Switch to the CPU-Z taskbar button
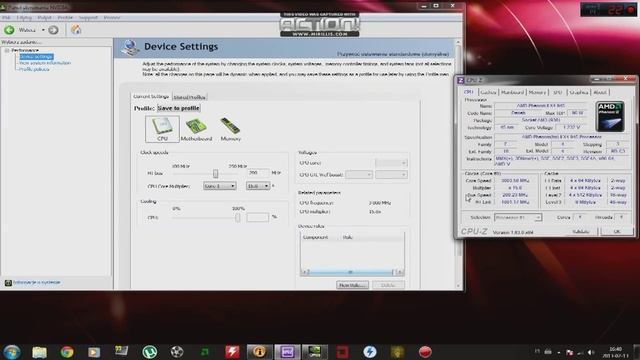The width and height of the screenshot is (640, 360). click(x=287, y=352)
